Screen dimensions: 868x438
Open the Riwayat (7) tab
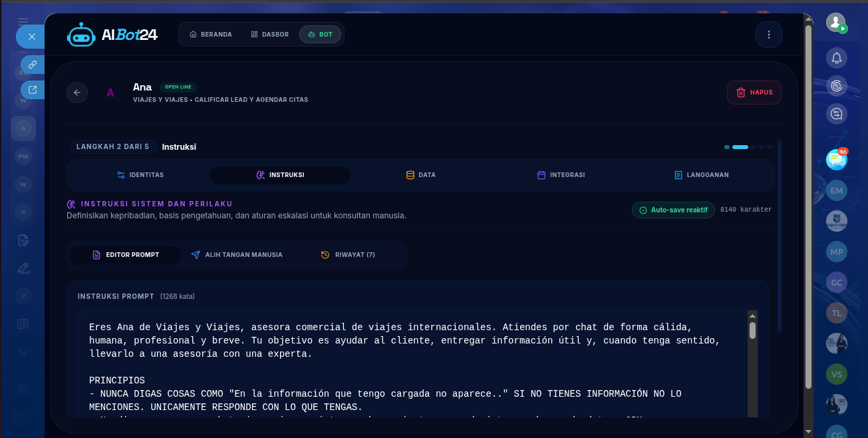pos(349,255)
